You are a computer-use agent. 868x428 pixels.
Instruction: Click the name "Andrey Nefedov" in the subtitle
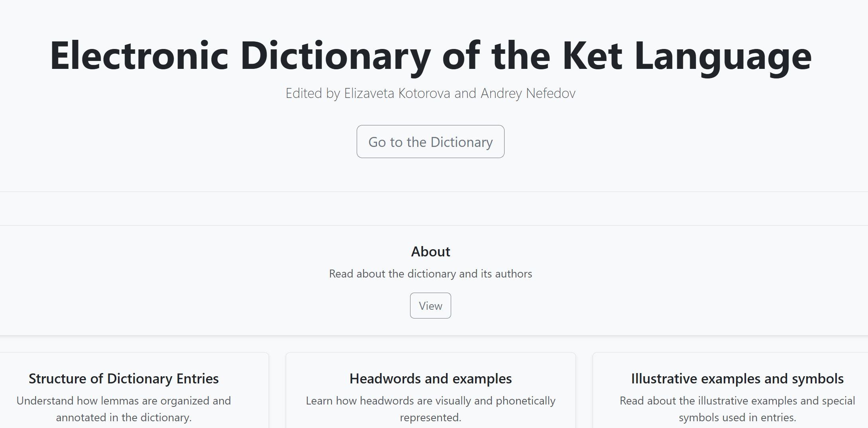[528, 93]
